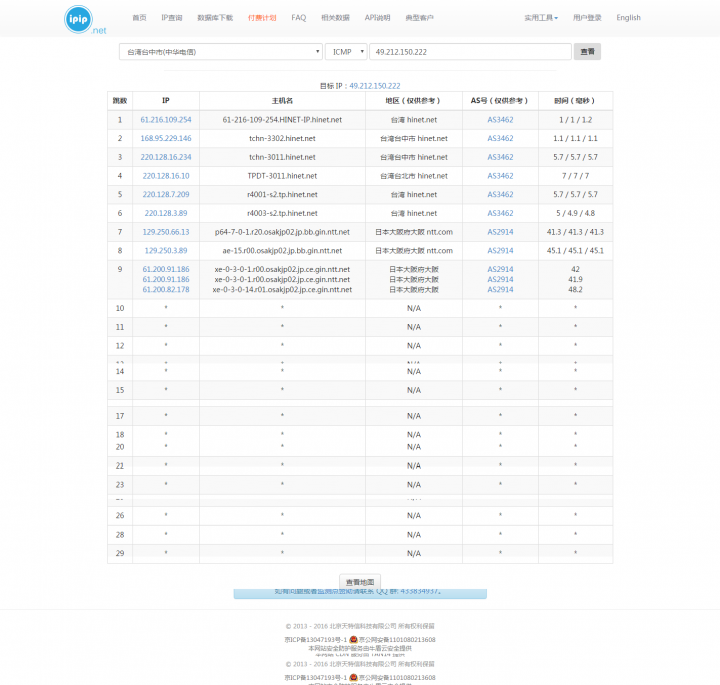This screenshot has height=685, width=720.
Task: Open IP link 220.128.3.89
Action: pos(166,213)
